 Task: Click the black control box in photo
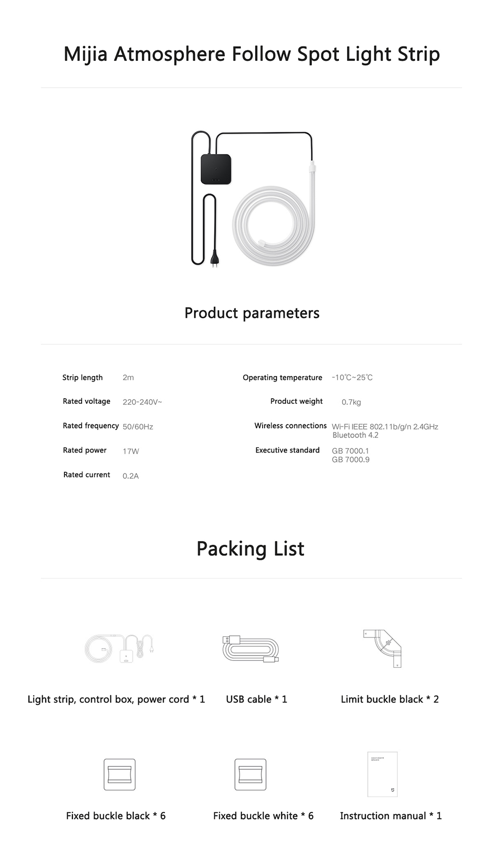[216, 169]
